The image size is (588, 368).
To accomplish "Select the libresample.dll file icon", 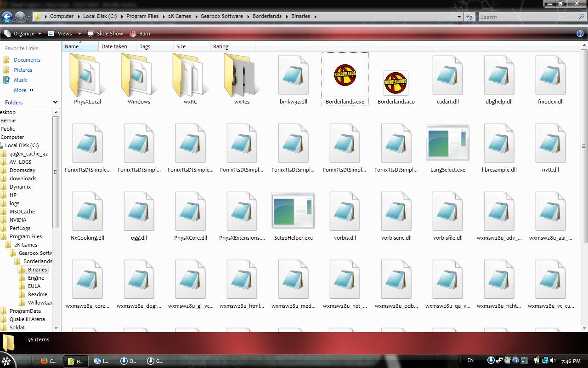I will coord(499,144).
